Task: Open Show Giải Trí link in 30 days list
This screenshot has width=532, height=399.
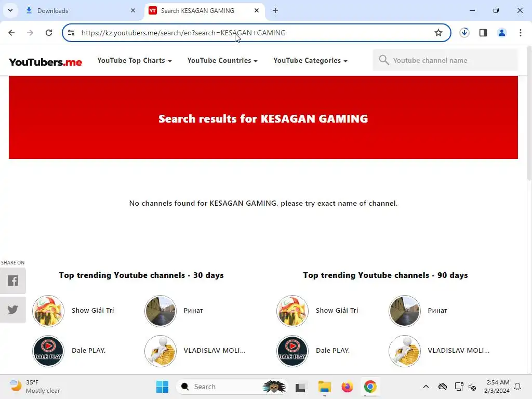Action: click(92, 311)
